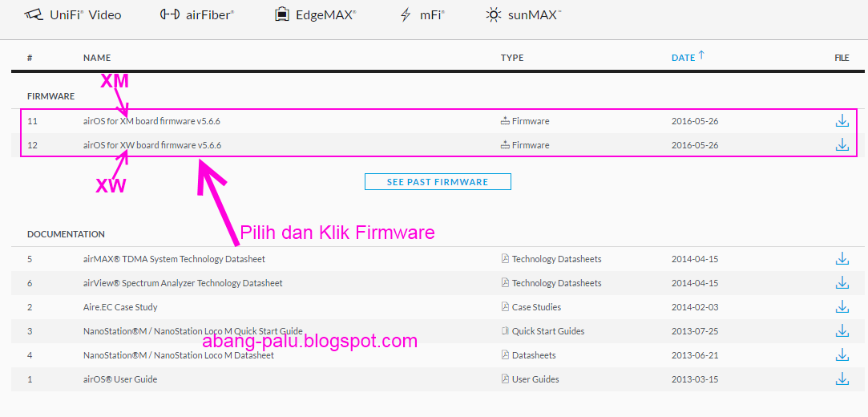Click row number 12 in firmware list
Image resolution: width=868 pixels, height=417 pixels.
click(32, 145)
